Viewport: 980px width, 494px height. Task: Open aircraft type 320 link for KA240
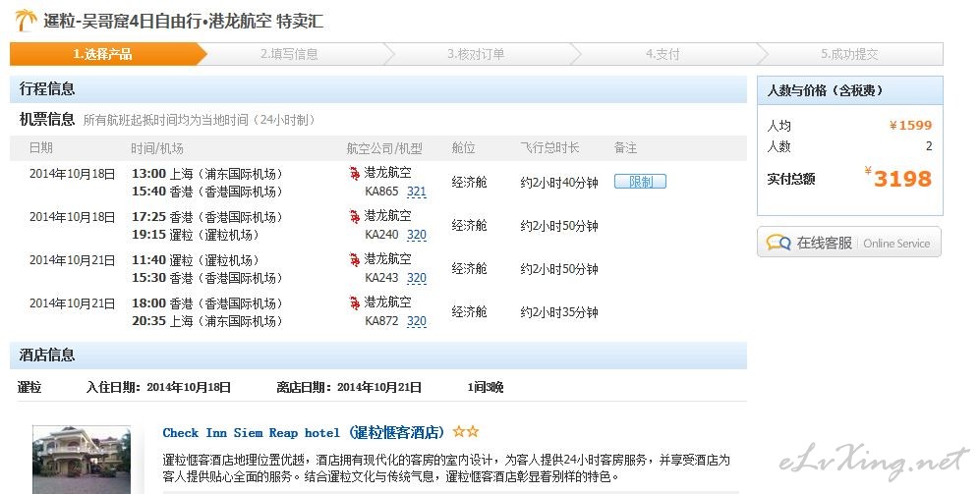click(416, 235)
